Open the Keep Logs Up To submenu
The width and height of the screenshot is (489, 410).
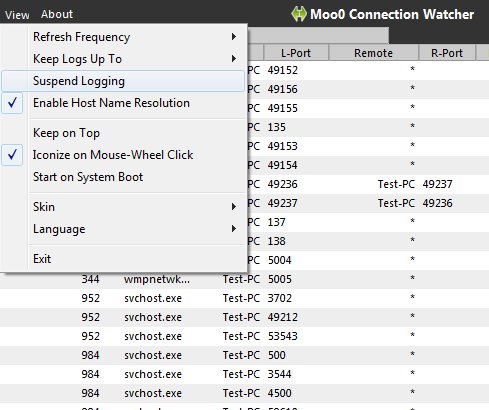tap(123, 59)
